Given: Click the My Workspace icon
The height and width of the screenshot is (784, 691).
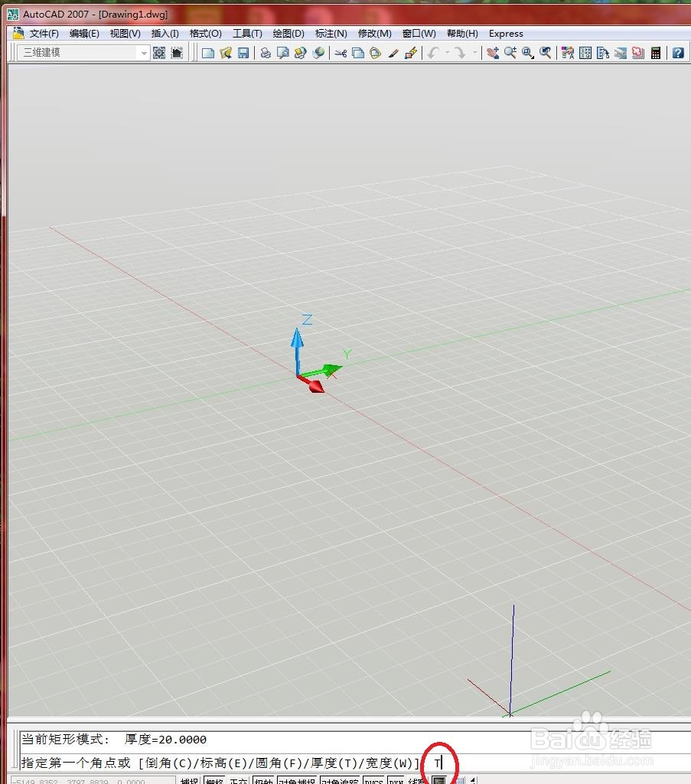Looking at the screenshot, I should click(x=177, y=53).
